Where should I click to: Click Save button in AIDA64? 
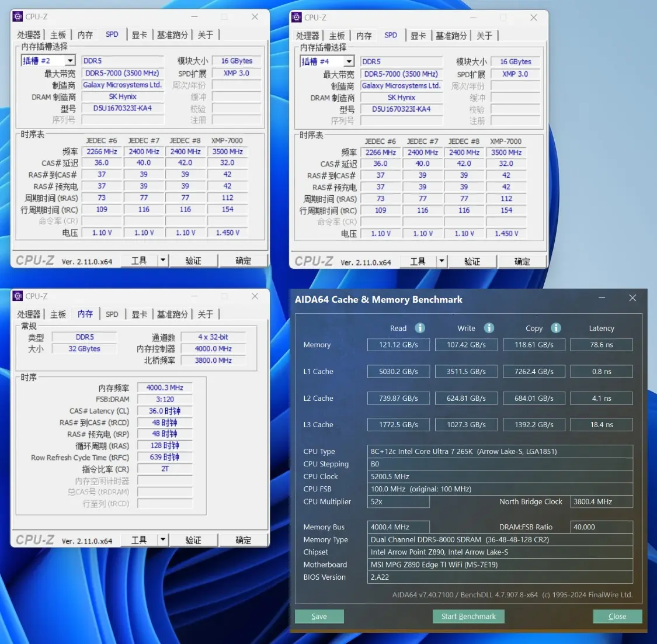pos(319,616)
